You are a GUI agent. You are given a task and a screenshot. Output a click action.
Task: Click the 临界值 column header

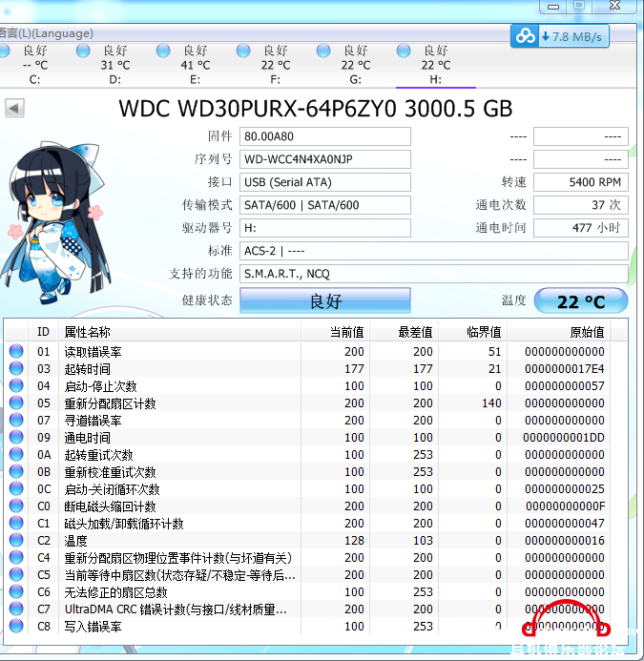click(473, 332)
